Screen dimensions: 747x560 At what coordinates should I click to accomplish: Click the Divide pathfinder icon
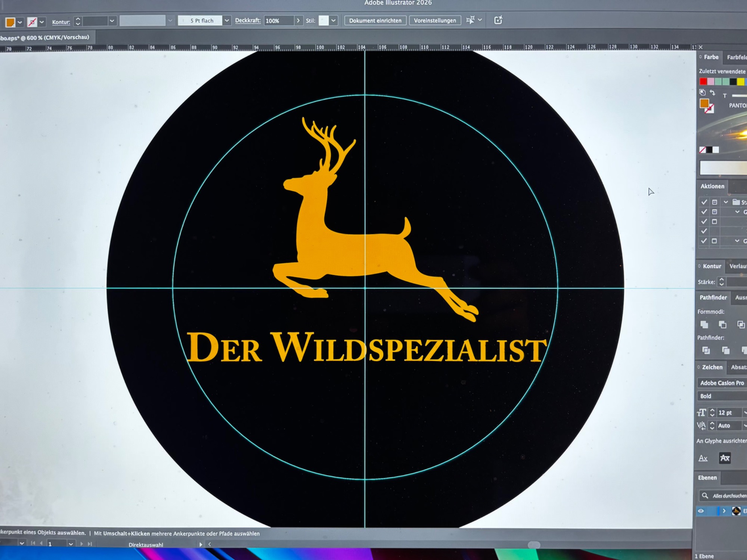[706, 350]
